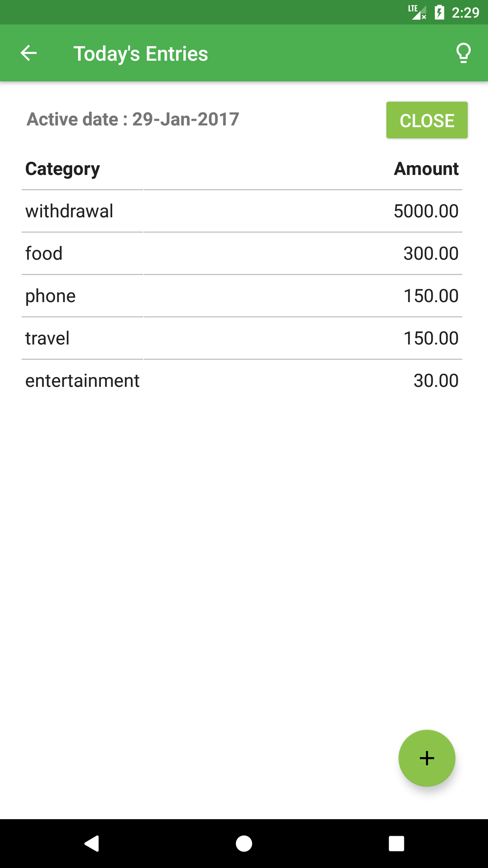The image size is (488, 868).
Task: Tap the back arrow in header
Action: 28,53
